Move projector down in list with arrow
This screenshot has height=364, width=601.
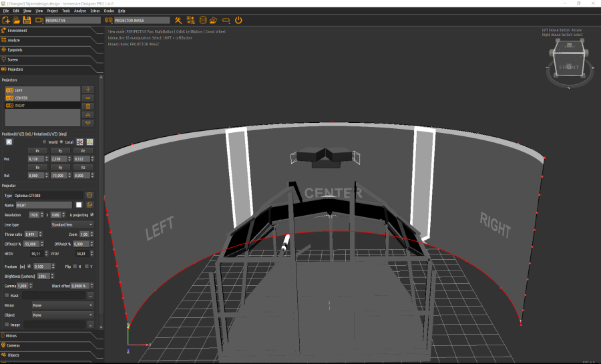click(x=88, y=123)
